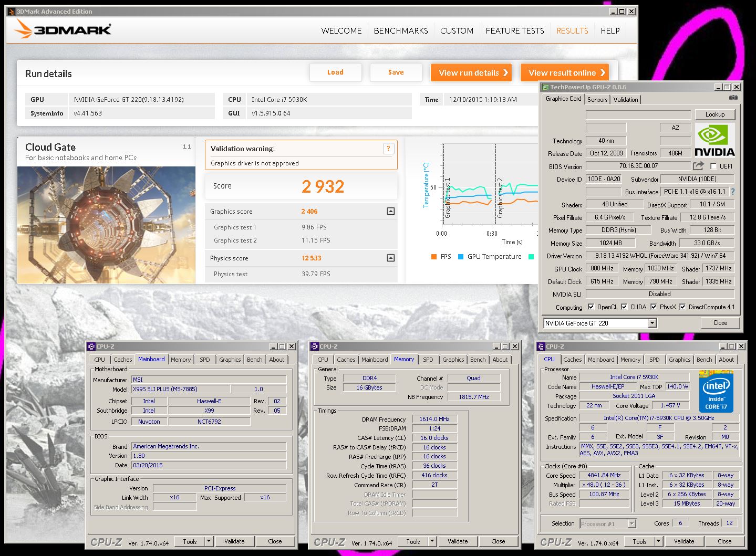
Task: Click the Intel Core i7 badge in CPU-Z
Action: pos(716,392)
